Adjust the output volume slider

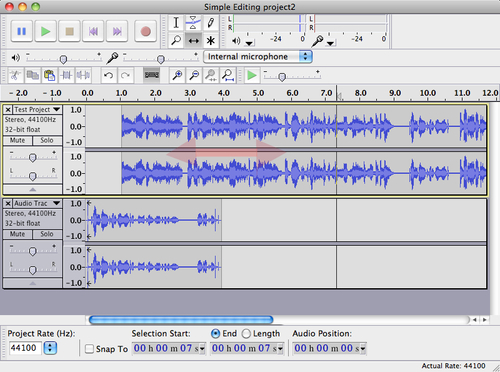tap(63, 59)
